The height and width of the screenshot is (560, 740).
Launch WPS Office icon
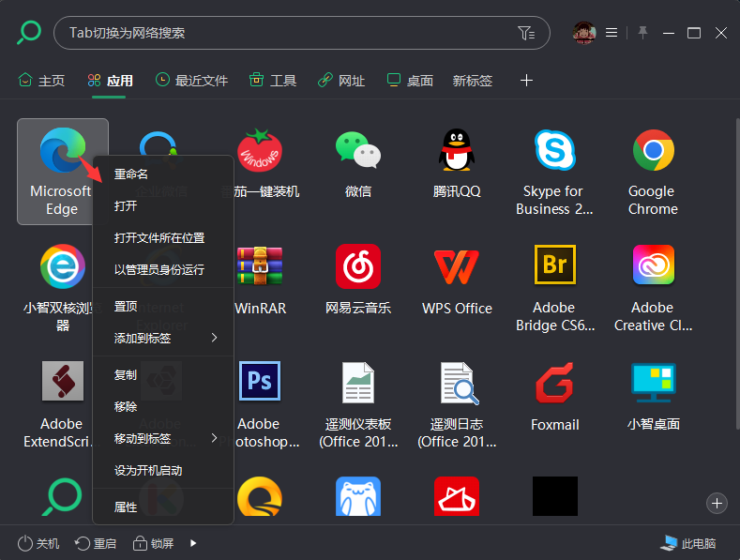click(457, 266)
